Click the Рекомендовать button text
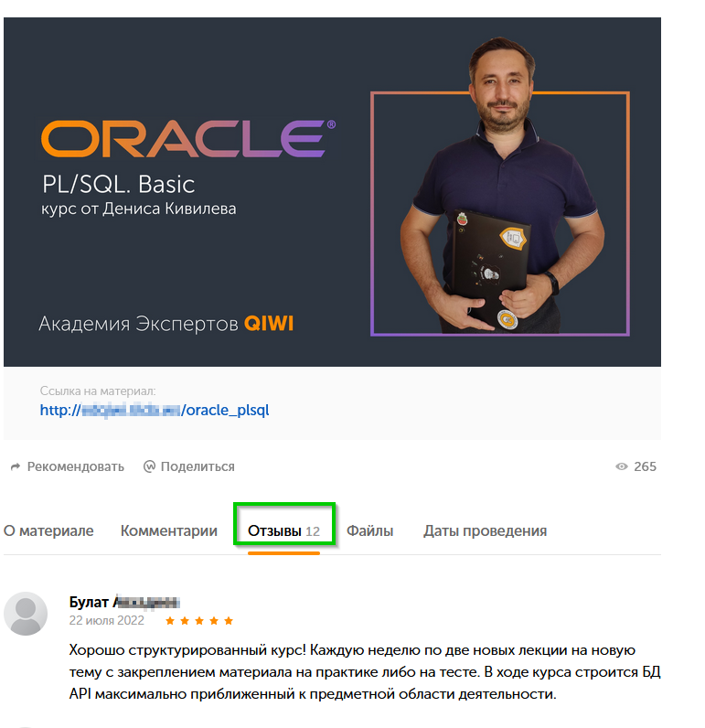This screenshot has height=728, width=705. click(x=76, y=466)
